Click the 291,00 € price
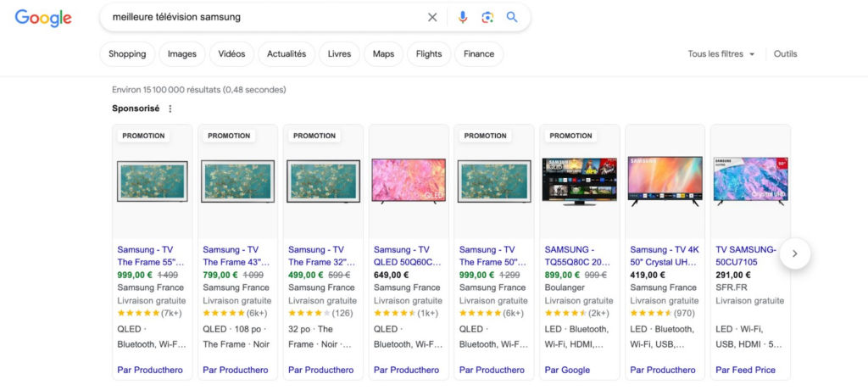The image size is (868, 390). coord(733,275)
